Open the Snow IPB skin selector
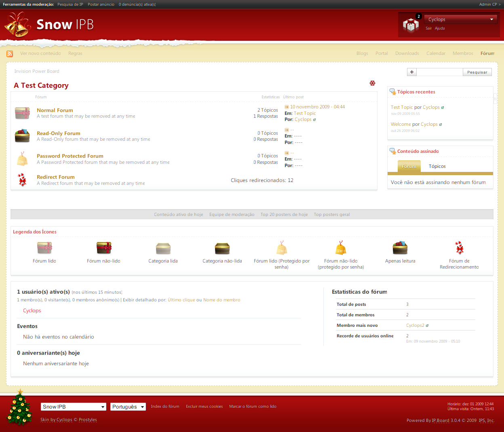 pyautogui.click(x=73, y=407)
